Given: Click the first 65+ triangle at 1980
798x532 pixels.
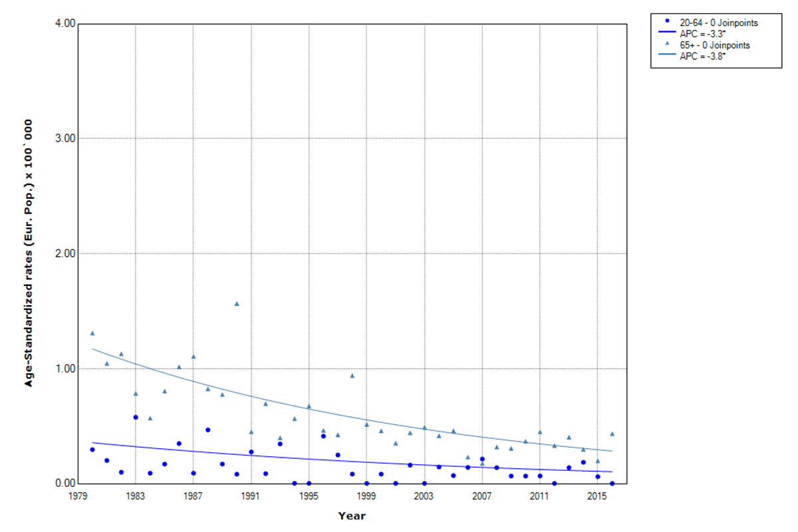Looking at the screenshot, I should tap(92, 333).
